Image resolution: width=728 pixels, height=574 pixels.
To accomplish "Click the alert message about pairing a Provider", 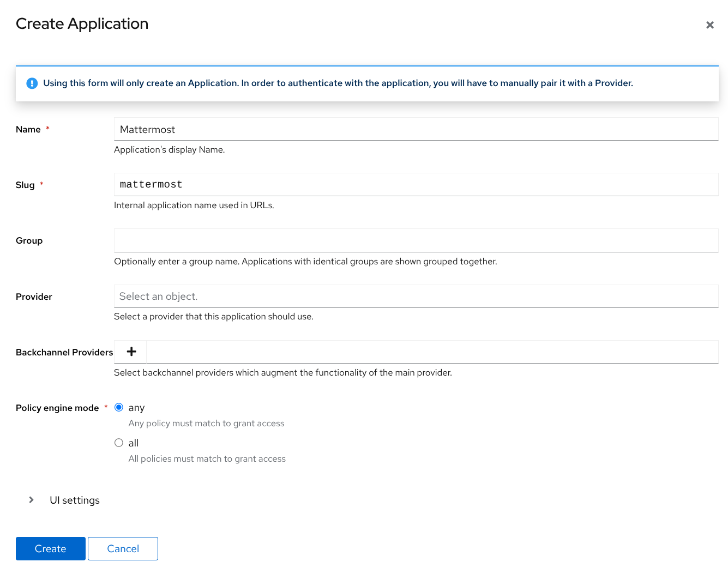I will coord(338,83).
